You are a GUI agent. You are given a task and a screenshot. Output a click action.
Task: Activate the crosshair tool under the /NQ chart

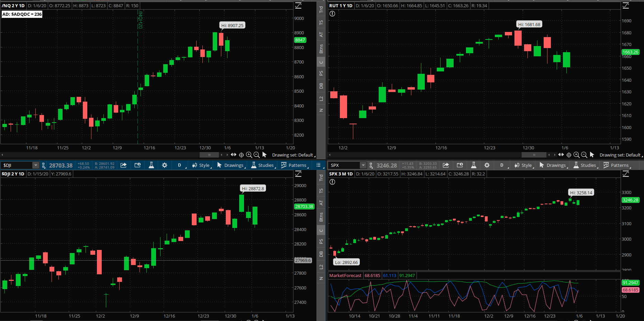click(241, 155)
